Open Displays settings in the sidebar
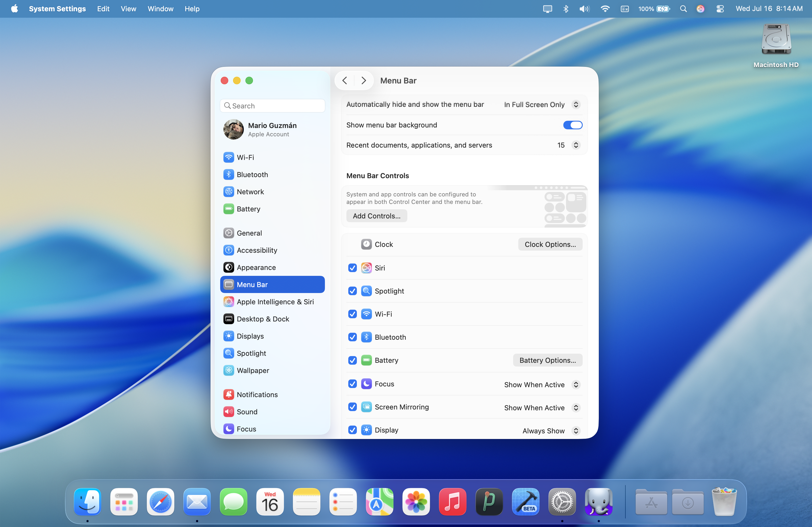Viewport: 812px width, 527px height. coord(272,336)
